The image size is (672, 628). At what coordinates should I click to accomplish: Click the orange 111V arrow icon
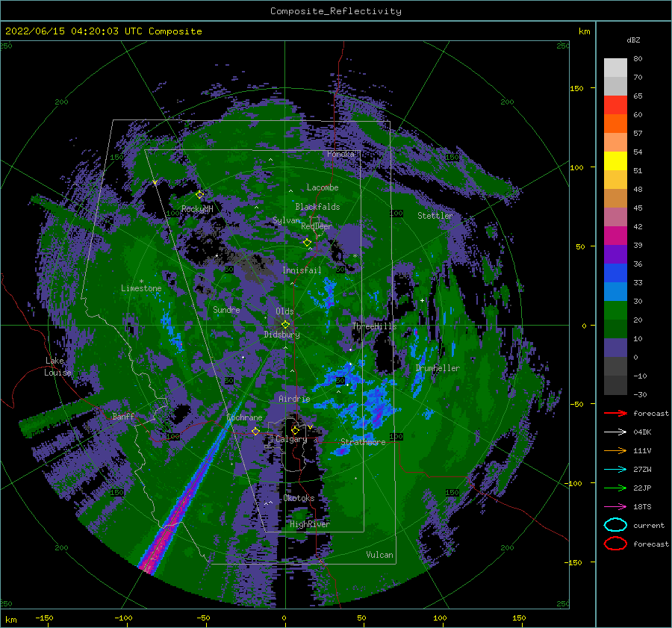pos(615,450)
